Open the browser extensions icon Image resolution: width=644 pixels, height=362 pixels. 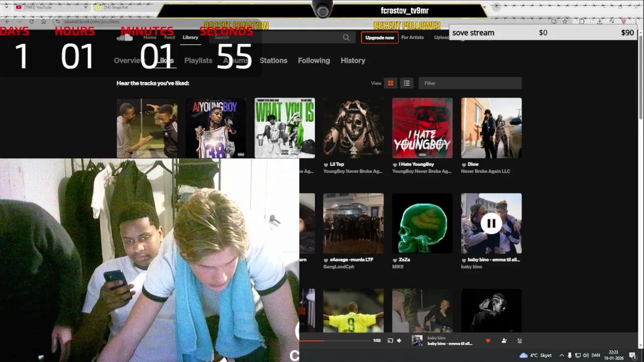(582, 22)
